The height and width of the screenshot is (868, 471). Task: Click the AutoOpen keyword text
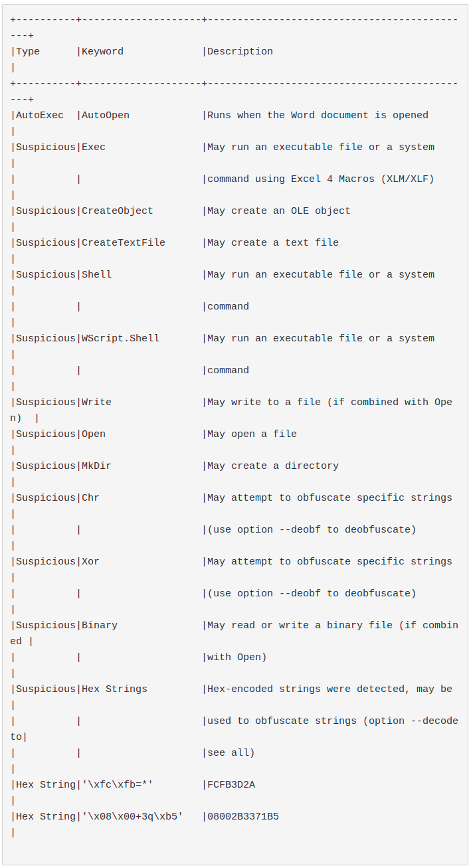[106, 116]
